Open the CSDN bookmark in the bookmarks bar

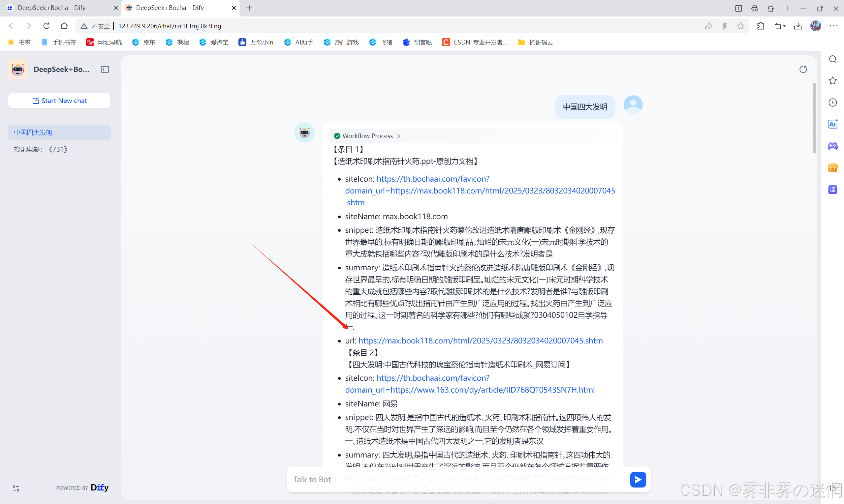(475, 42)
